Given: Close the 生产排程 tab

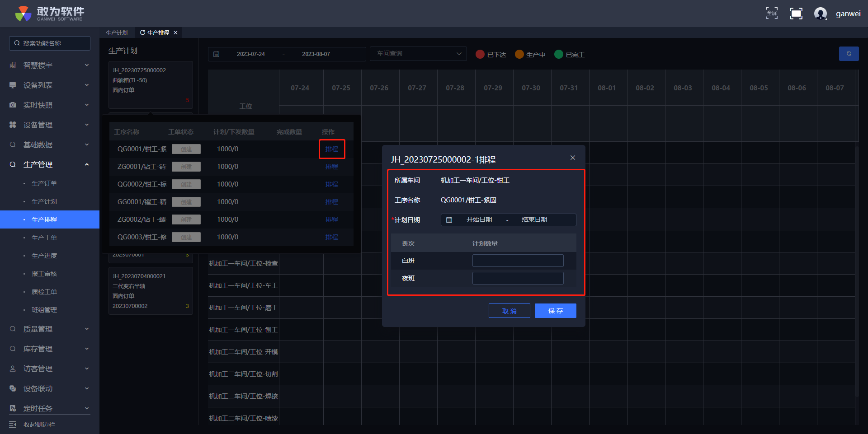Looking at the screenshot, I should coord(176,33).
